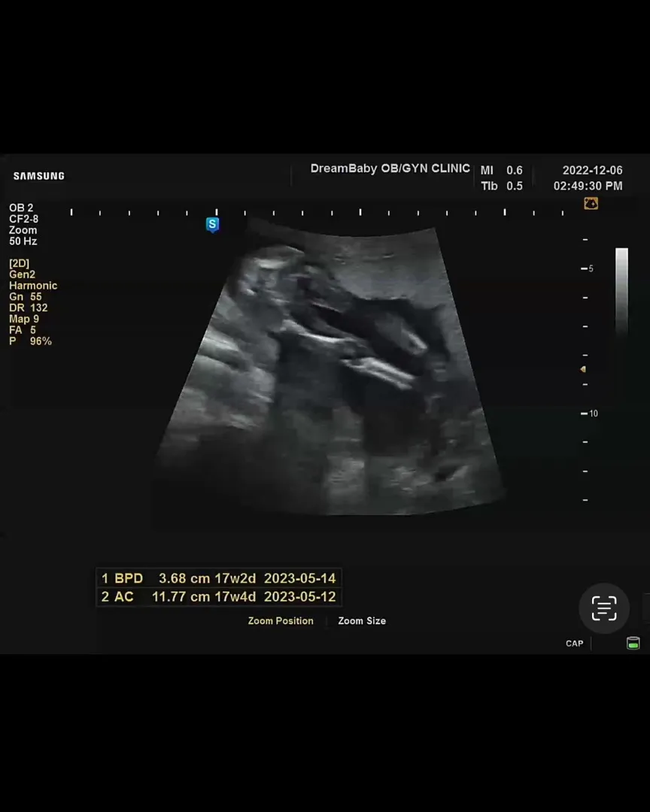Select the Zoom Position control
Screen dimensions: 650x812
tap(281, 621)
